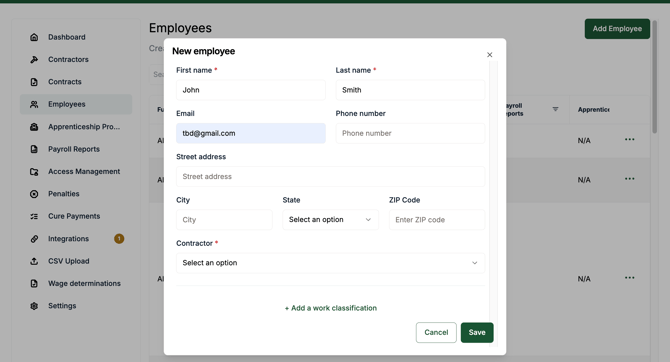Click the CSV Upload arrow icon
This screenshot has width=670, height=362.
click(x=34, y=261)
